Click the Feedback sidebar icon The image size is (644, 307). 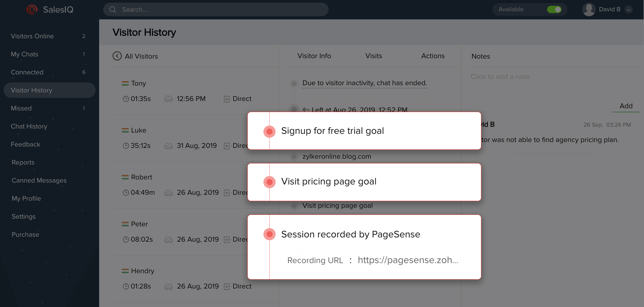(25, 144)
